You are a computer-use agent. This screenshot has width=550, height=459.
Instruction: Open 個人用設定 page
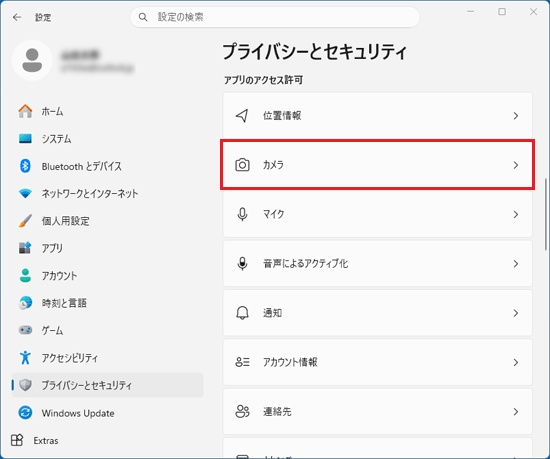click(66, 221)
